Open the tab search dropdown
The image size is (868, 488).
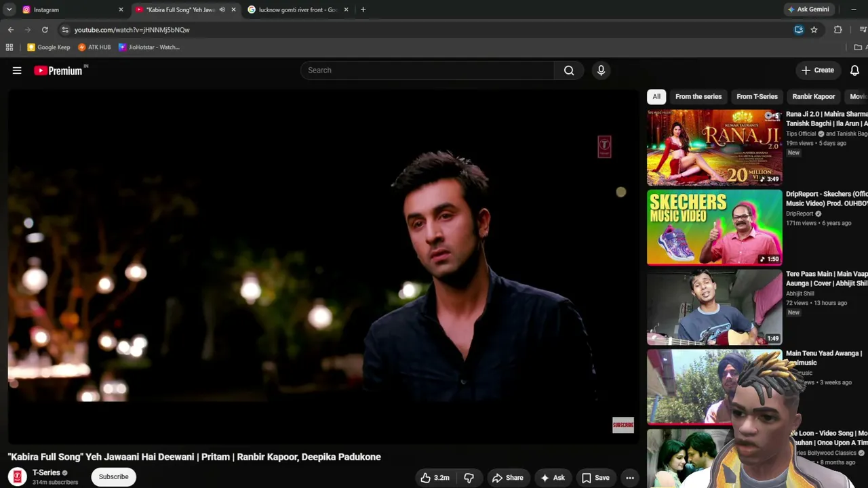click(9, 9)
